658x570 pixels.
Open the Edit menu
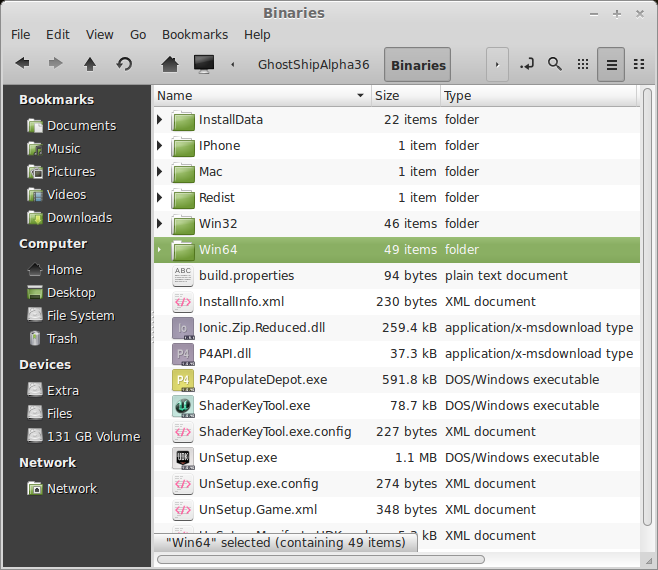tap(58, 34)
